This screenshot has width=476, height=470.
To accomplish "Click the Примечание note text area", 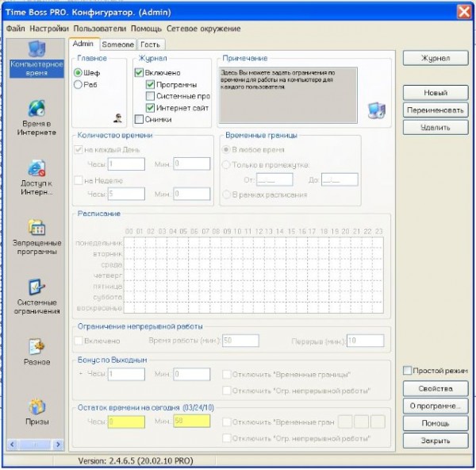I will tap(288, 95).
